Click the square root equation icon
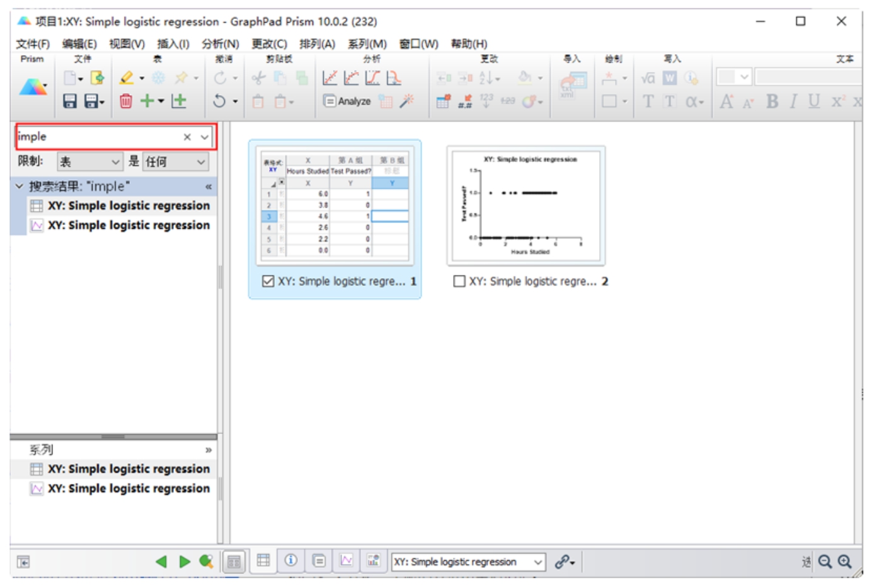 [648, 78]
